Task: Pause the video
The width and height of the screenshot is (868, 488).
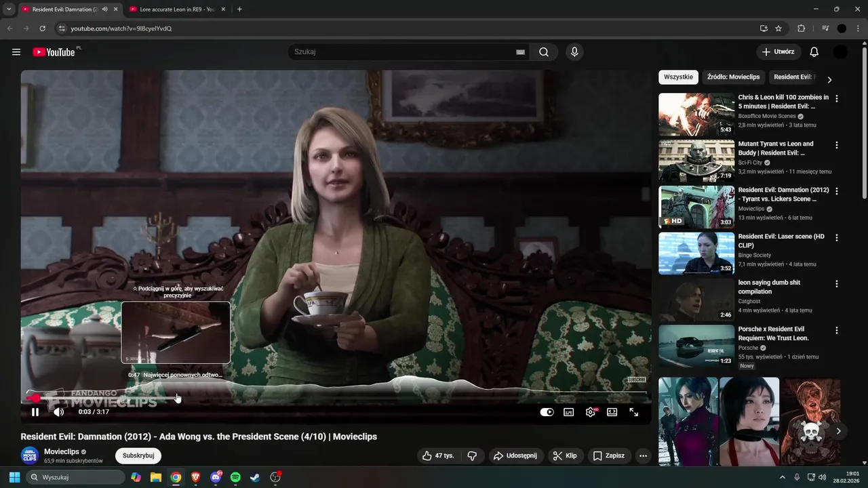Action: [x=35, y=412]
